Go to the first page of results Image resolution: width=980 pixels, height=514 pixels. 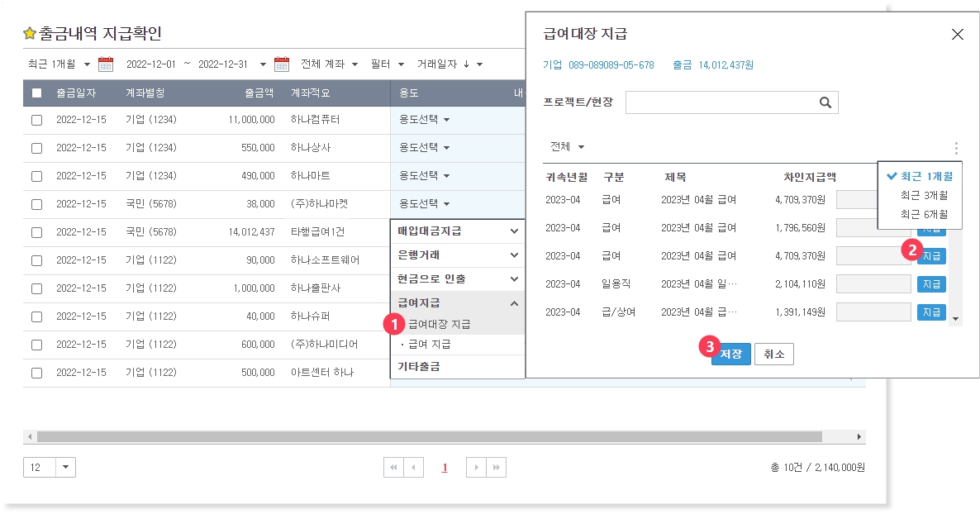point(393,468)
